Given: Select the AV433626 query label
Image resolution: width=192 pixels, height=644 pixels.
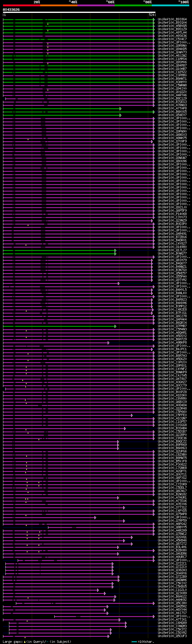Looking at the screenshot, I should point(11,10).
